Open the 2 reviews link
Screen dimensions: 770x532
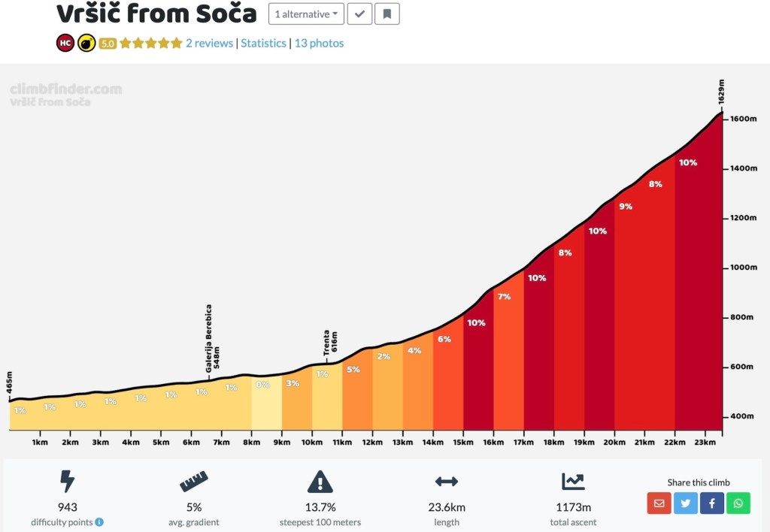(209, 44)
